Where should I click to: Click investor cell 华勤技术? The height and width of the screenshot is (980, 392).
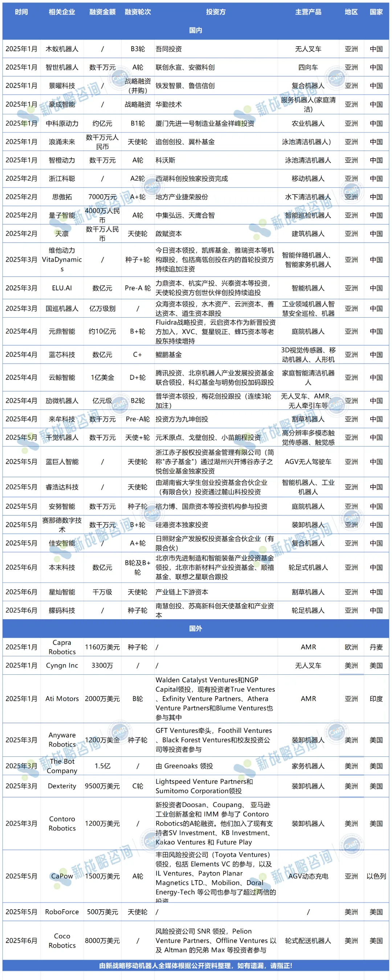[169, 104]
